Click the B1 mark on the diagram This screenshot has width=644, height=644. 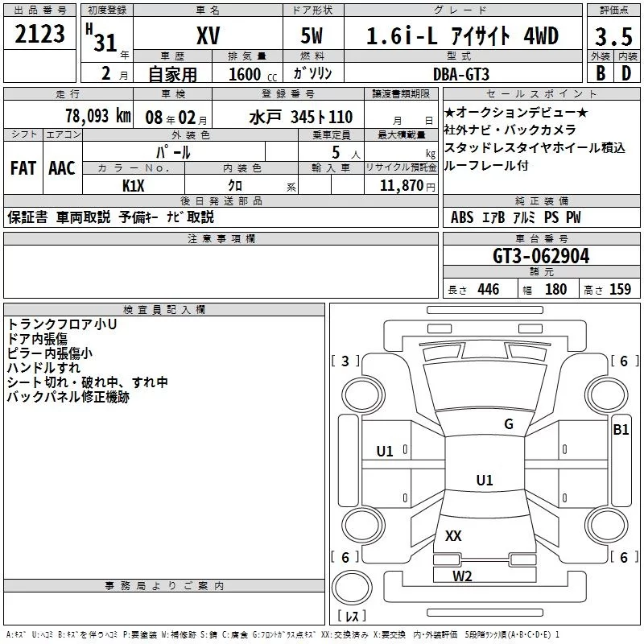point(621,430)
